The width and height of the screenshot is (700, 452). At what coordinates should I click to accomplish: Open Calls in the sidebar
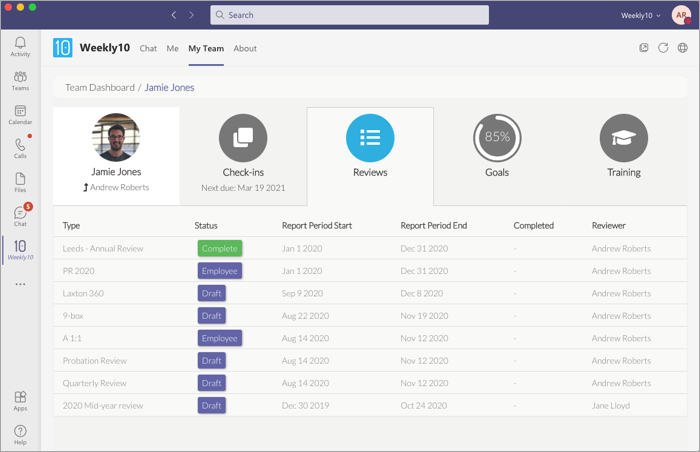(20, 149)
